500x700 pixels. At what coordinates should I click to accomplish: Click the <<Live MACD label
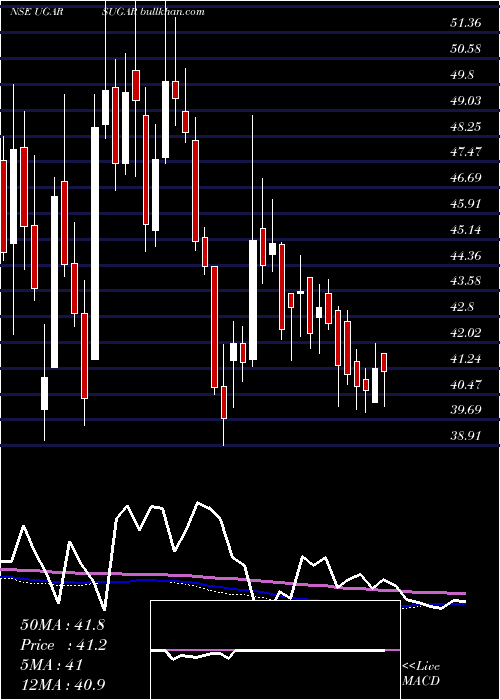point(421,674)
